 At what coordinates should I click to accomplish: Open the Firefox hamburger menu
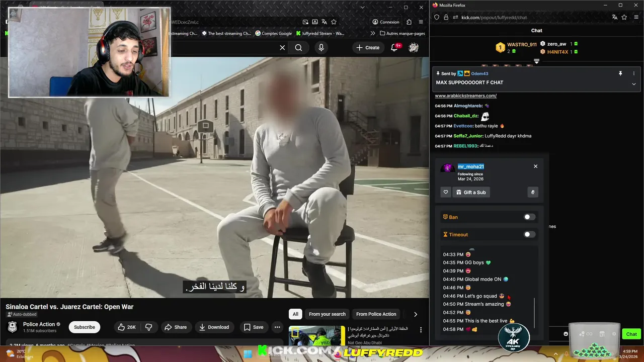coord(636,17)
